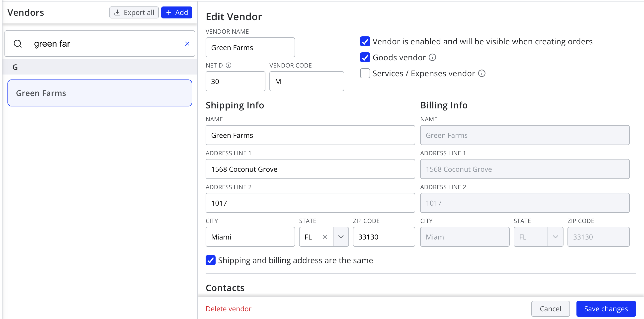Image resolution: width=644 pixels, height=319 pixels.
Task: Click the Shipping Info heading
Action: click(x=235, y=105)
